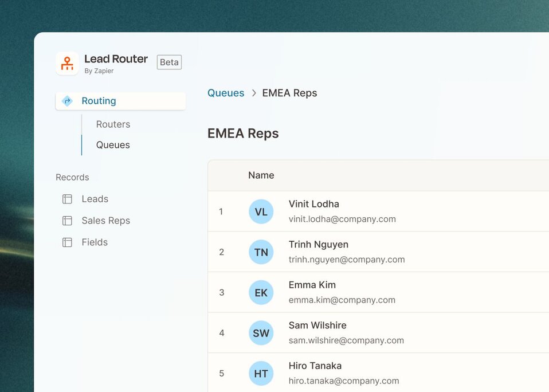This screenshot has width=549, height=392.
Task: Click the Beta badge
Action: [169, 62]
